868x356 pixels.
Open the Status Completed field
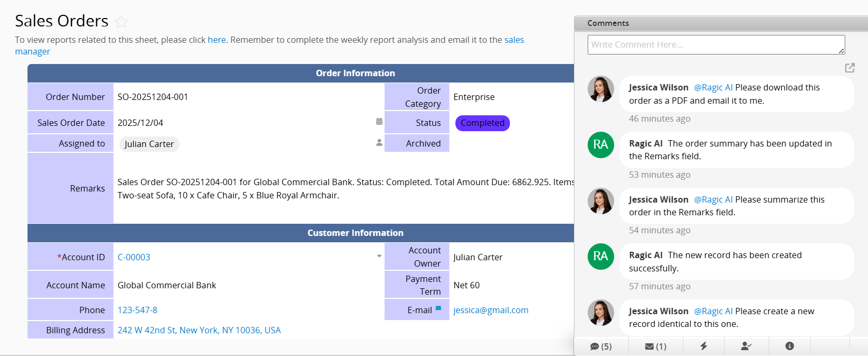482,123
